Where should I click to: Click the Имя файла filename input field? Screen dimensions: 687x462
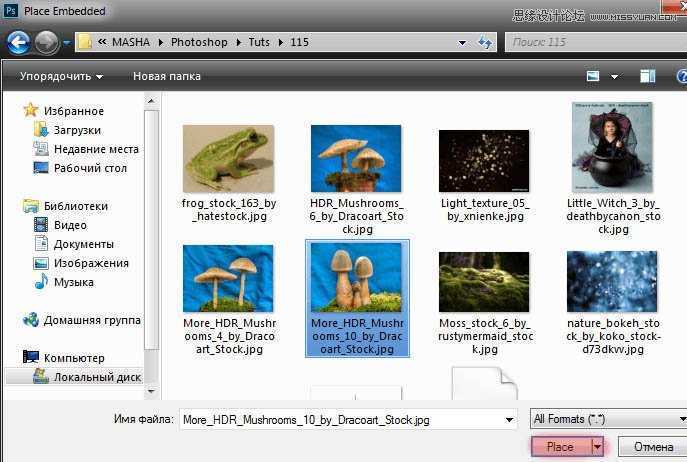coord(348,420)
